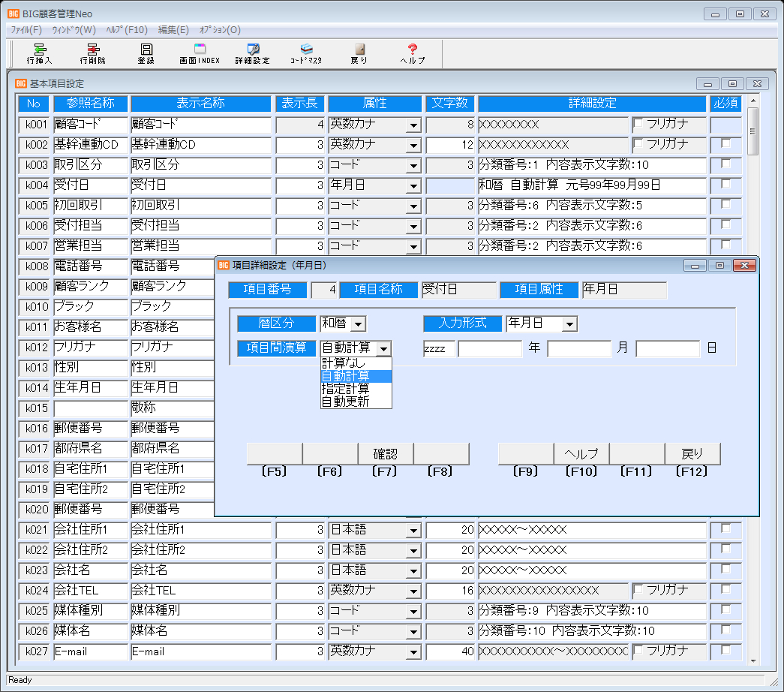The height and width of the screenshot is (692, 784).
Task: Click the 項目属性 value field 年月日
Action: (624, 290)
